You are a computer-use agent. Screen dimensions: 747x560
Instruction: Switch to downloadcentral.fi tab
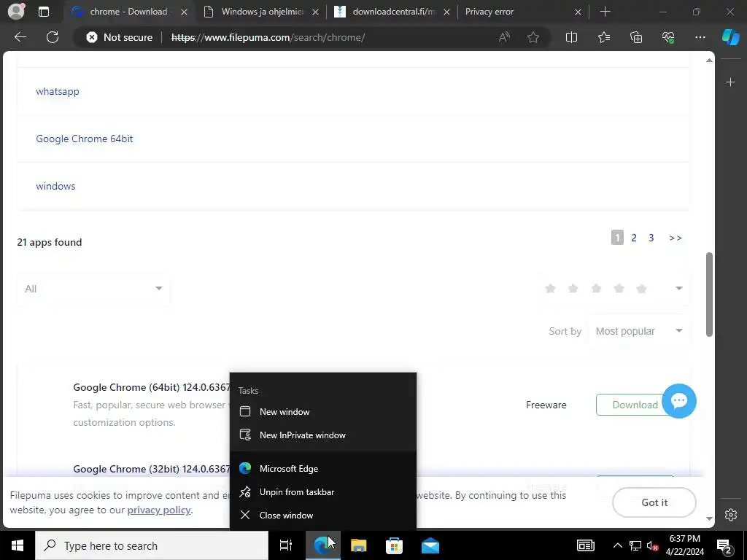393,12
